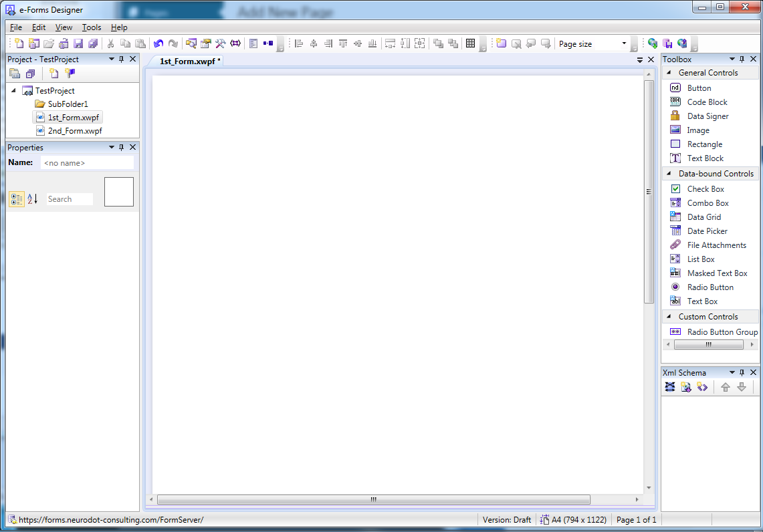Open the Edit menu
Screen dimensions: 763x532
[38, 27]
